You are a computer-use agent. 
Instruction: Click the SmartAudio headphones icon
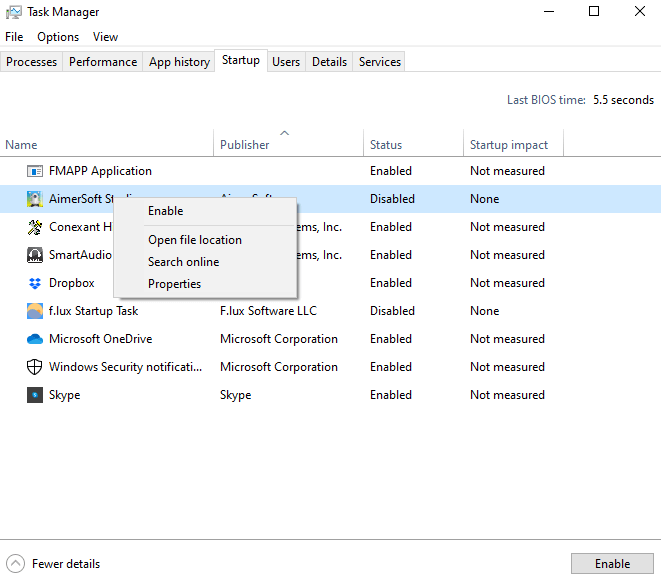[35, 255]
